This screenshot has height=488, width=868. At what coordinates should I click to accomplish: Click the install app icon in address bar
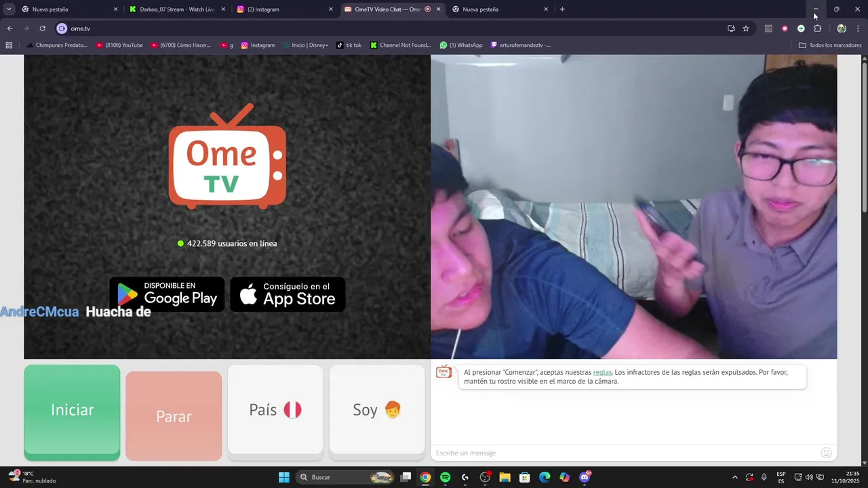click(x=731, y=28)
